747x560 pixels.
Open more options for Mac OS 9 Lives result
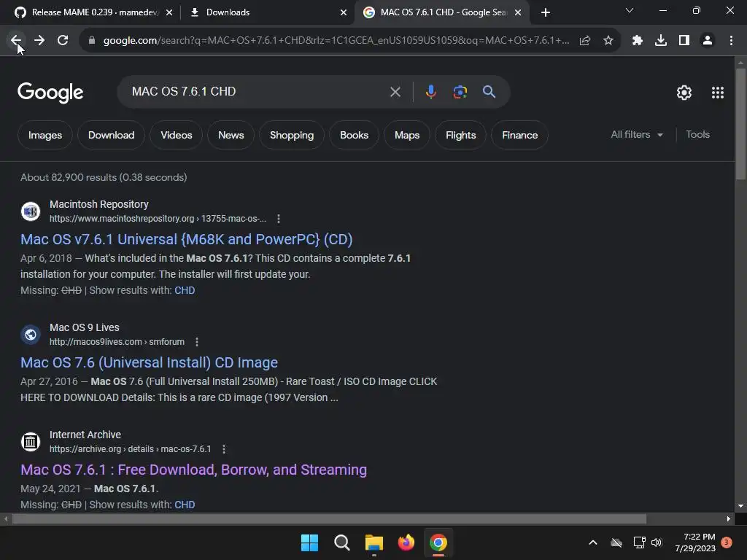(197, 342)
